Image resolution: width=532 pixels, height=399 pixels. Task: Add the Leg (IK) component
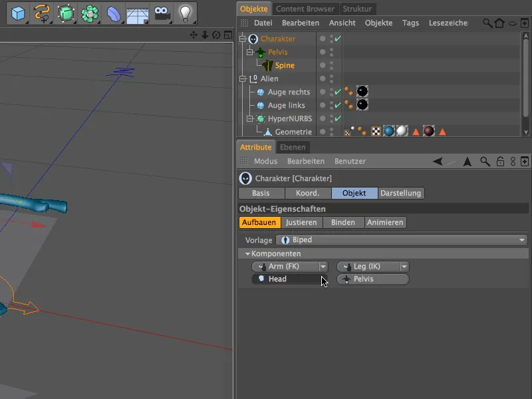(368, 267)
